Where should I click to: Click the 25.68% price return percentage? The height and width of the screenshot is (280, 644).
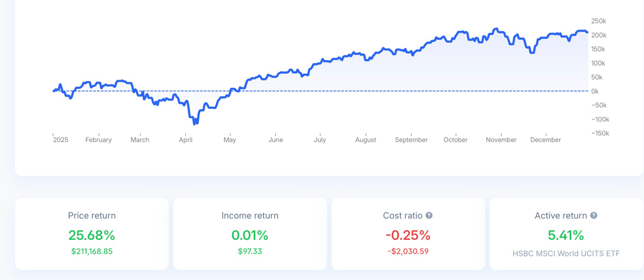92,235
